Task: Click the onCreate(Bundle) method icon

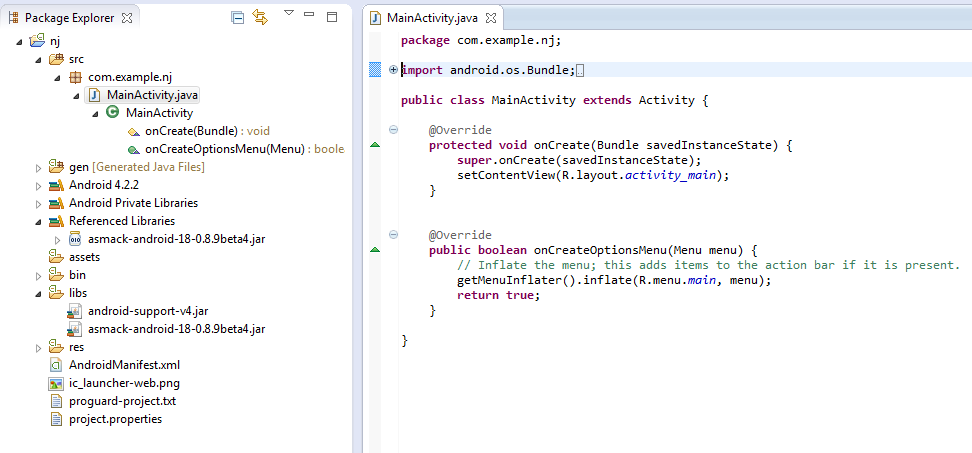Action: click(x=134, y=132)
